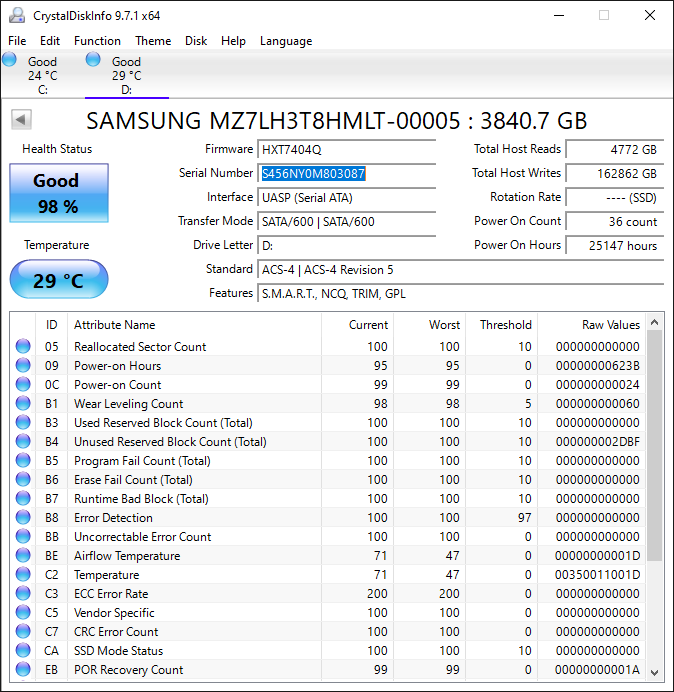Select the ECC Error Rate attribute name
The image size is (674, 692).
[x=111, y=594]
